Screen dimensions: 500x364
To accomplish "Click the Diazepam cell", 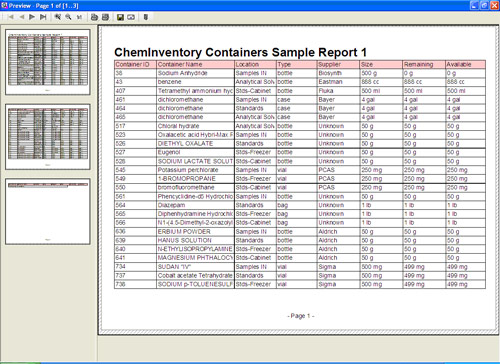I will (x=195, y=205).
